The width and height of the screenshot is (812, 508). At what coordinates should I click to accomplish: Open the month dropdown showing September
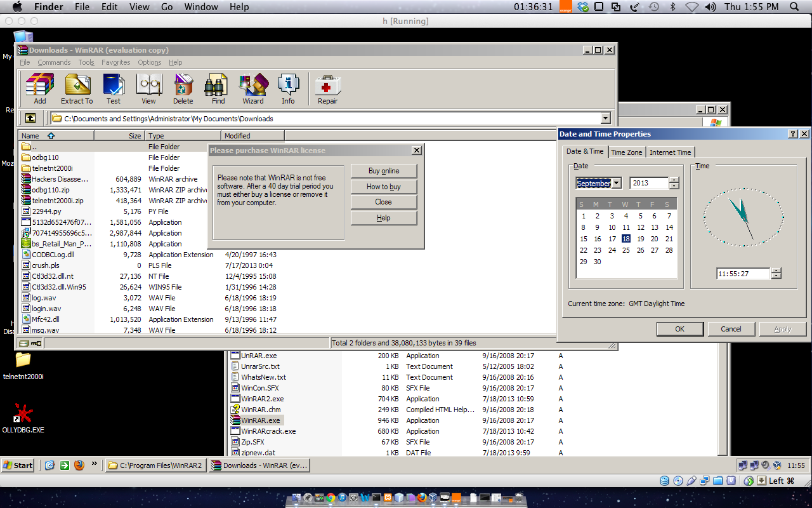point(617,183)
